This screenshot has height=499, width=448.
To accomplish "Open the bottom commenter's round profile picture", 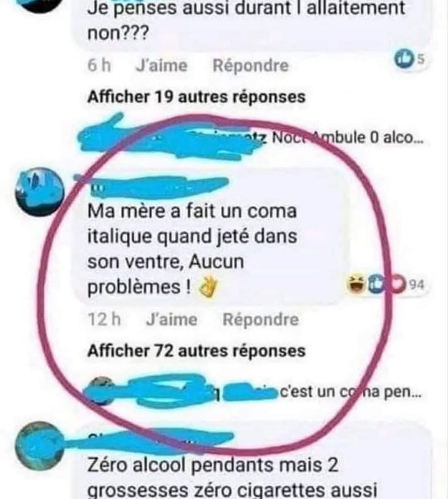I will 39,445.
